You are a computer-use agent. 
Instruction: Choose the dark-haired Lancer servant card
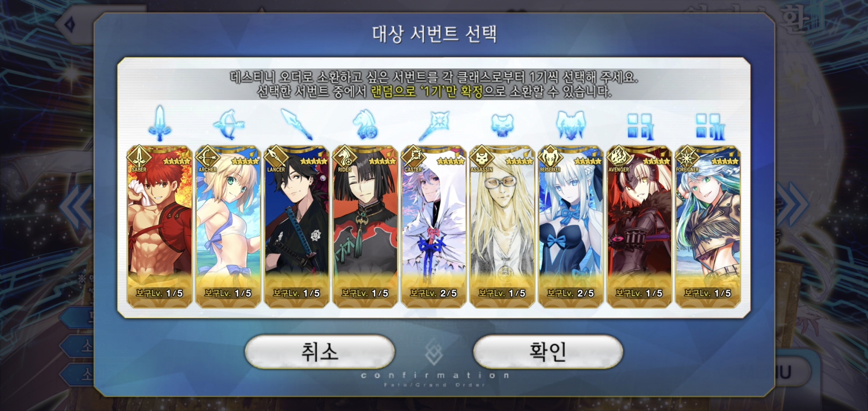click(297, 226)
